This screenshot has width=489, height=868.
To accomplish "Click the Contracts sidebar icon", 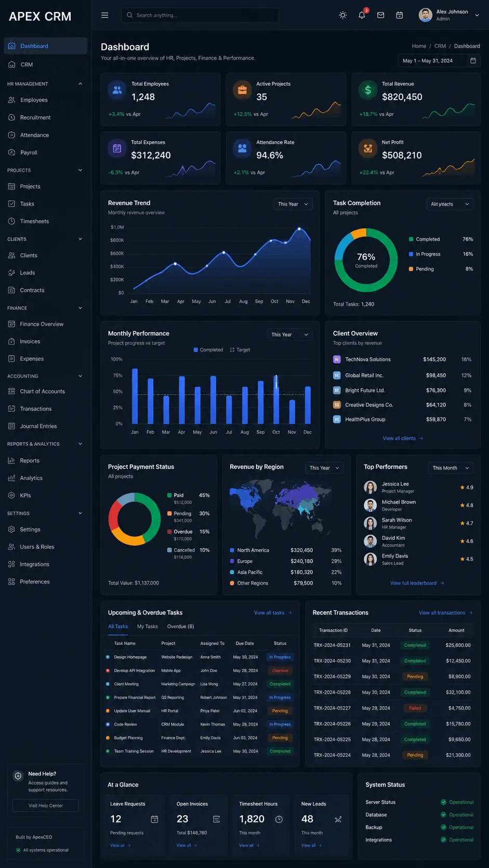I will coord(11,290).
